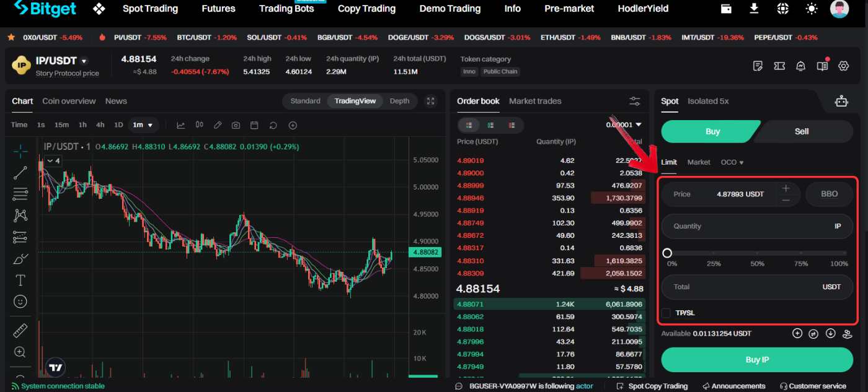Open the coupon ticket icon
The image size is (868, 392).
779,66
